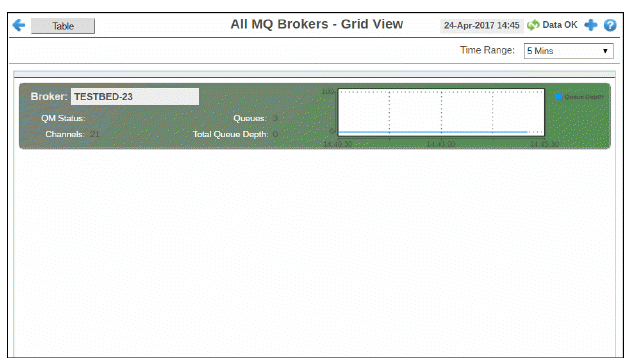Open the help question mark icon
This screenshot has width=625, height=364.
[610, 25]
